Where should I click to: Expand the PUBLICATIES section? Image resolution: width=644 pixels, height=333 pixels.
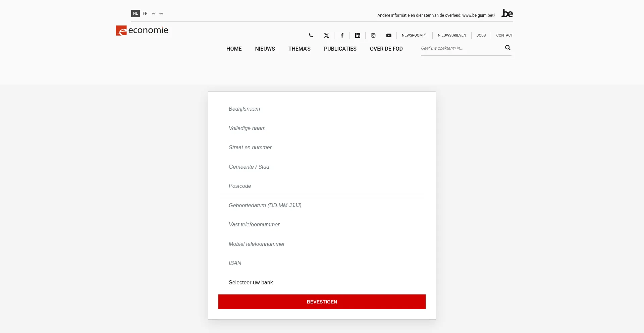tap(340, 49)
